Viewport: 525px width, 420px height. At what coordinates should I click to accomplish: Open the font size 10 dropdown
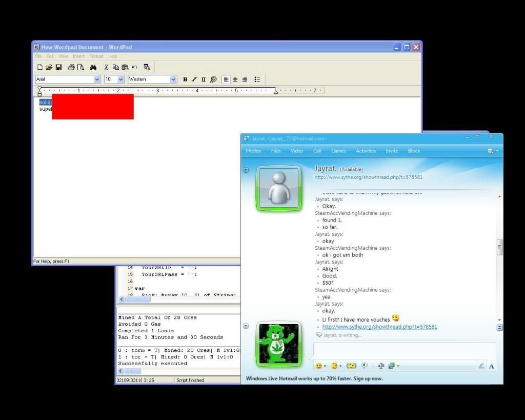point(121,79)
